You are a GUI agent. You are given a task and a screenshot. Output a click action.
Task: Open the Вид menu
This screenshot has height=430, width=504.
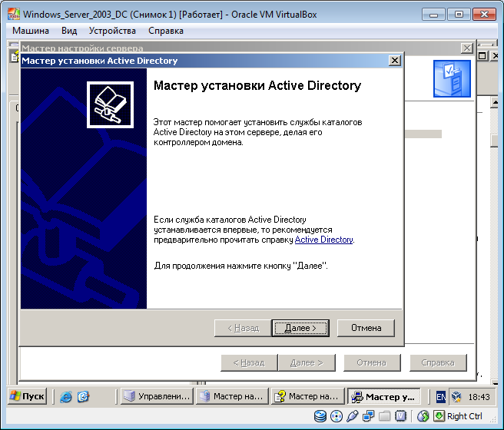(x=69, y=31)
